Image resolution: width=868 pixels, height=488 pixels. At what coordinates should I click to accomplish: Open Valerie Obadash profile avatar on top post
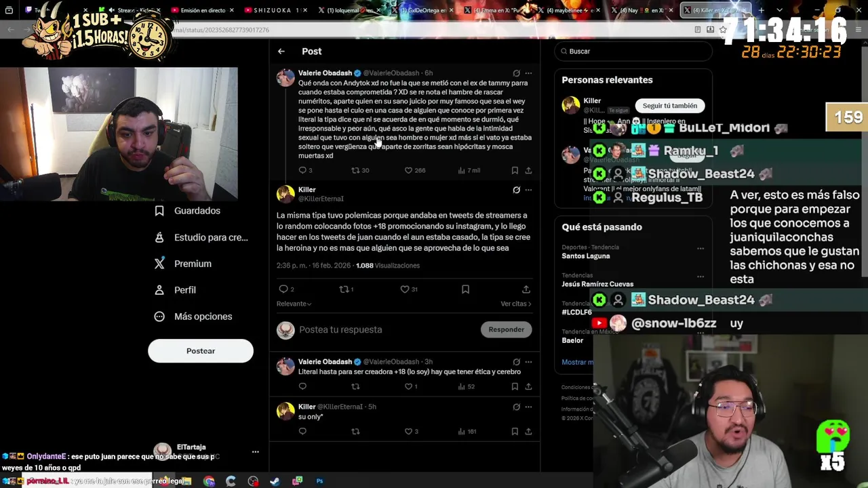(285, 77)
